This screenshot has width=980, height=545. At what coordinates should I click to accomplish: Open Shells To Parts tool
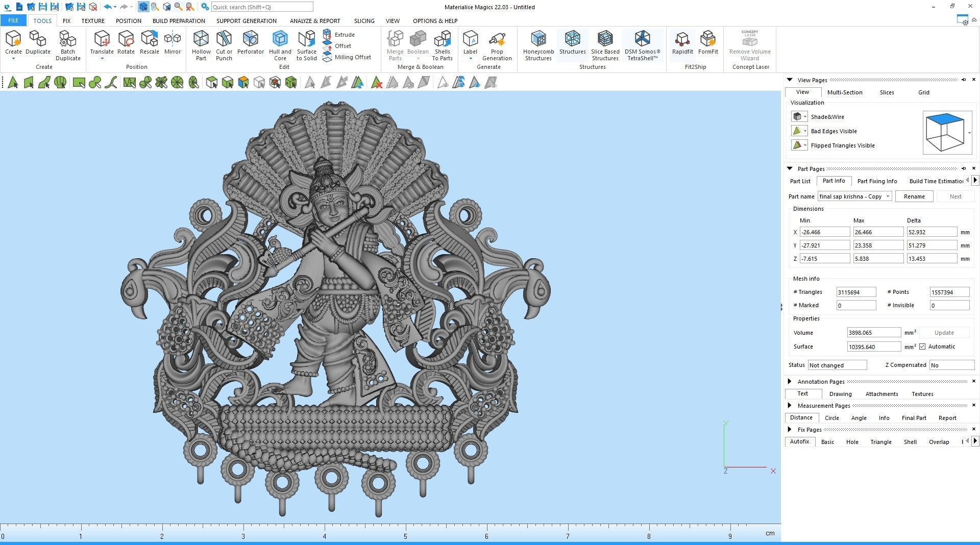[x=442, y=45]
